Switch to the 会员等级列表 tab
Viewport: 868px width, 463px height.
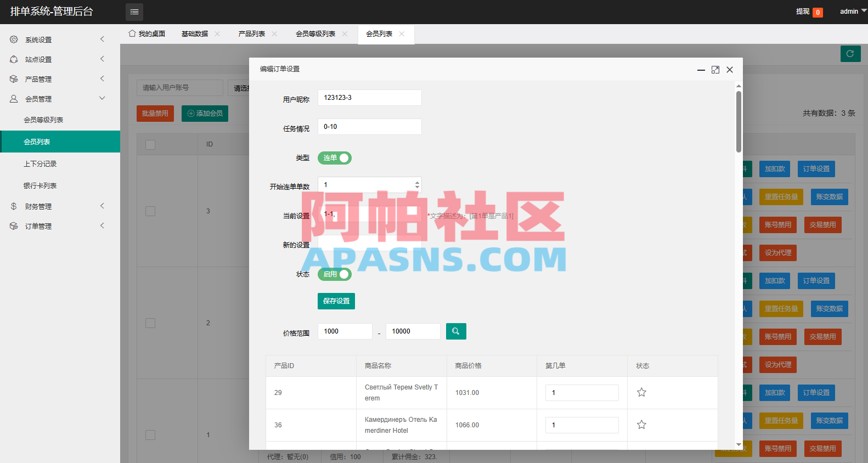coord(315,34)
